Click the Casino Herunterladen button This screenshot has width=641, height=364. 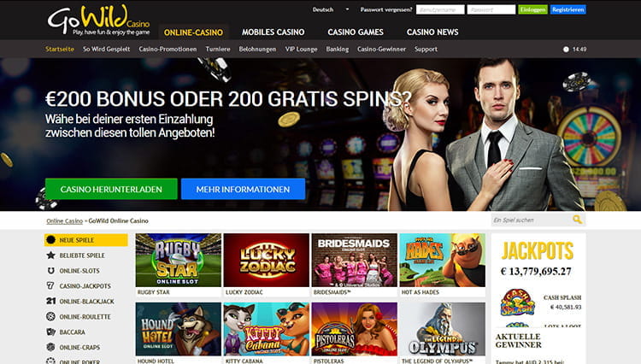tap(111, 189)
